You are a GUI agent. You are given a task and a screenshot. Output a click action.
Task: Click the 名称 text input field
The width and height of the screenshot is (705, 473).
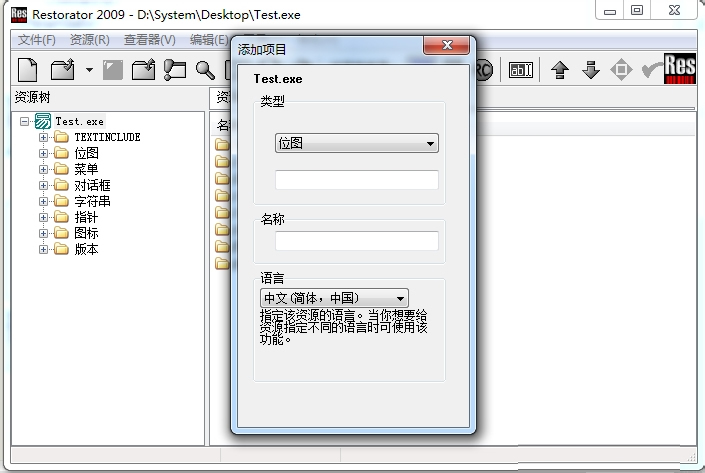[x=357, y=241]
